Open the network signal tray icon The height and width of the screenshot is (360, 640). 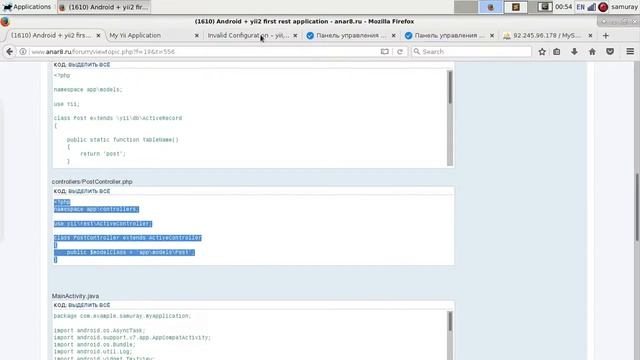click(x=591, y=7)
